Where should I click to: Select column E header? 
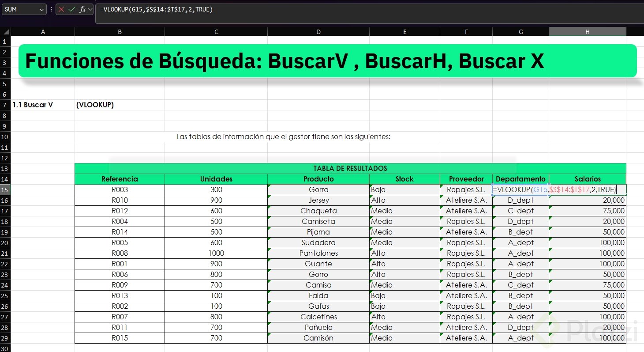click(404, 32)
